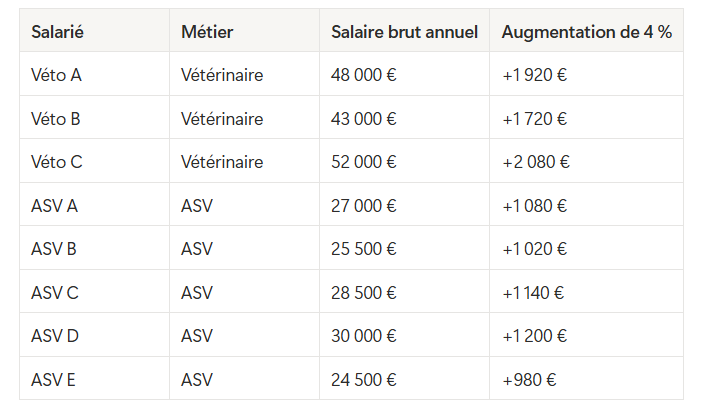Select the +1 020 € increase cell
The image size is (707, 412).
(587, 248)
